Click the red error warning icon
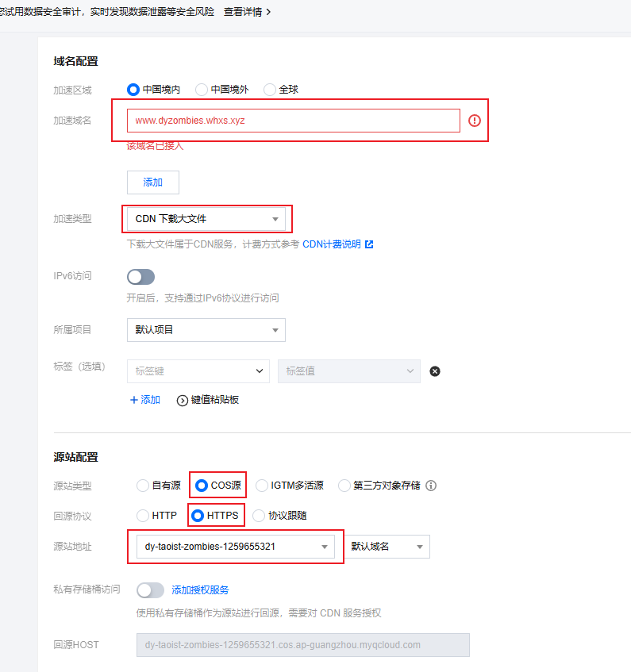Screen dimensions: 631x672 [x=475, y=121]
